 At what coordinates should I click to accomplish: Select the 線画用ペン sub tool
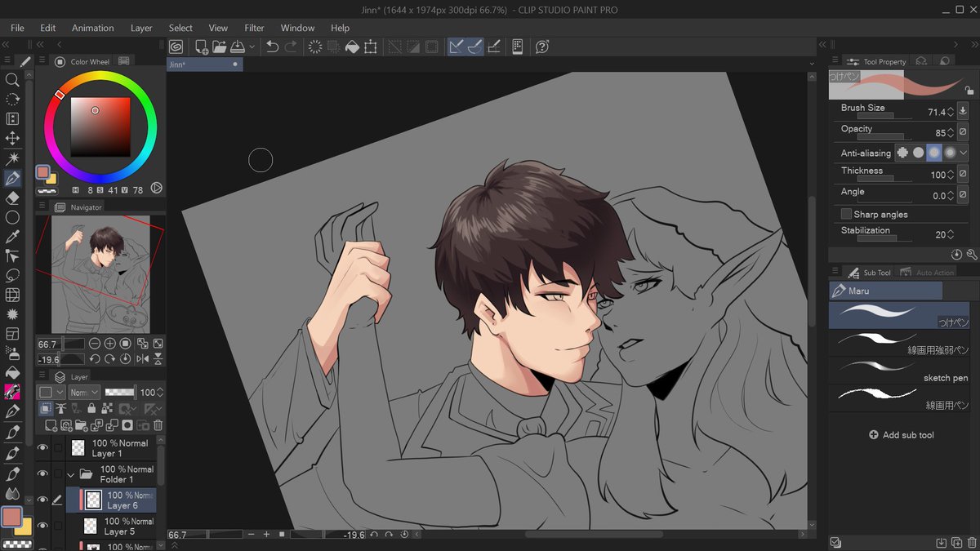coord(899,399)
